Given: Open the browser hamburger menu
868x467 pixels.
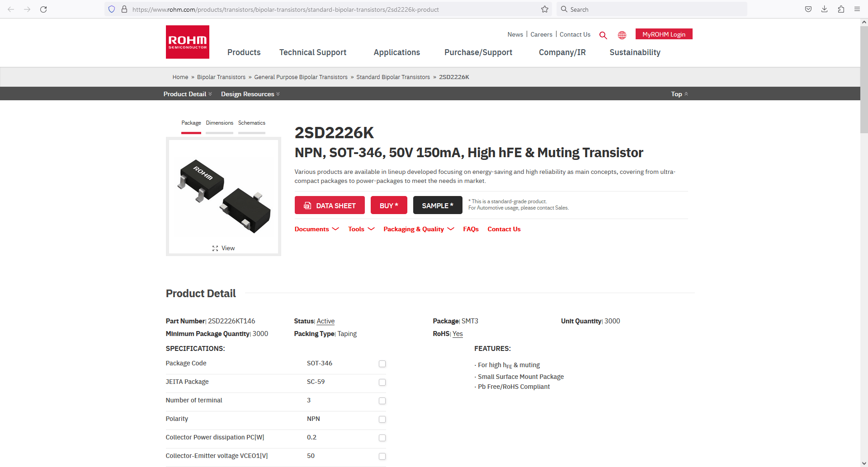Looking at the screenshot, I should click(857, 9).
